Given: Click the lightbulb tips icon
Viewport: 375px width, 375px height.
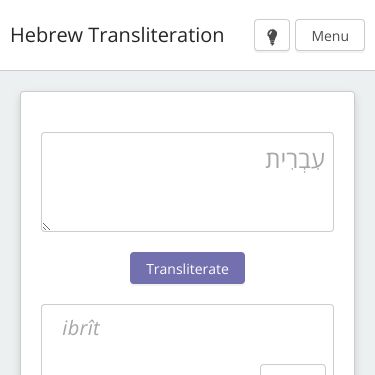Looking at the screenshot, I should pyautogui.click(x=272, y=35).
